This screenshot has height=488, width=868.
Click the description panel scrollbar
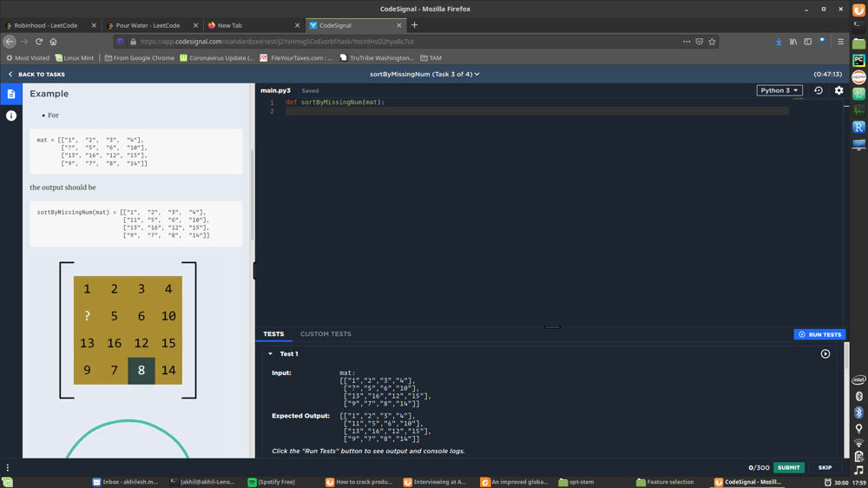pos(253,195)
